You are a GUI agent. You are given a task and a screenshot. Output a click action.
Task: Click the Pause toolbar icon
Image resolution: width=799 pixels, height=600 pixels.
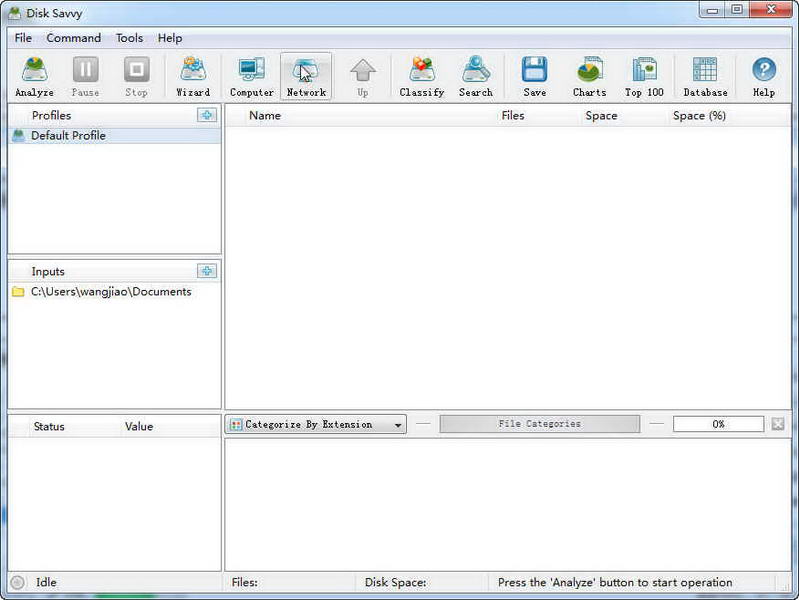pyautogui.click(x=86, y=76)
